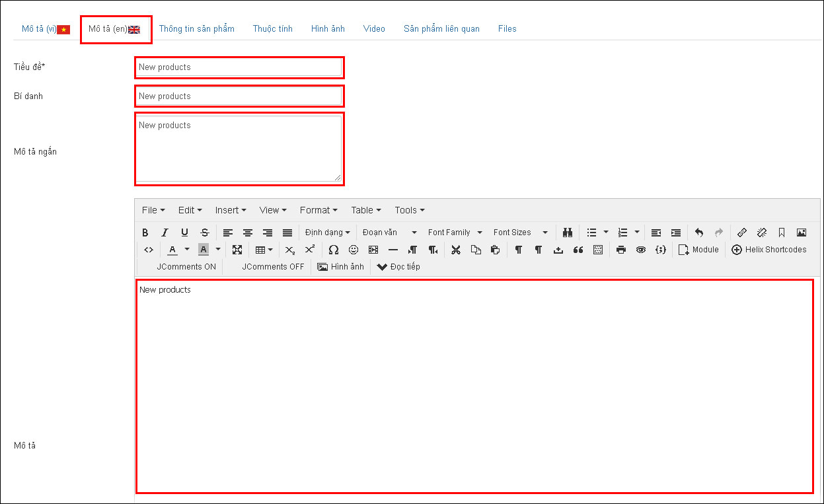This screenshot has height=504, width=824.
Task: Insert a special character (Omega icon)
Action: pyautogui.click(x=334, y=250)
